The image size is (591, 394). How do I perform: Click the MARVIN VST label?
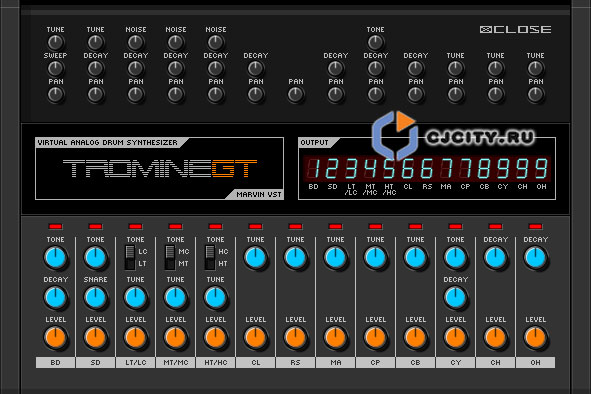click(259, 195)
